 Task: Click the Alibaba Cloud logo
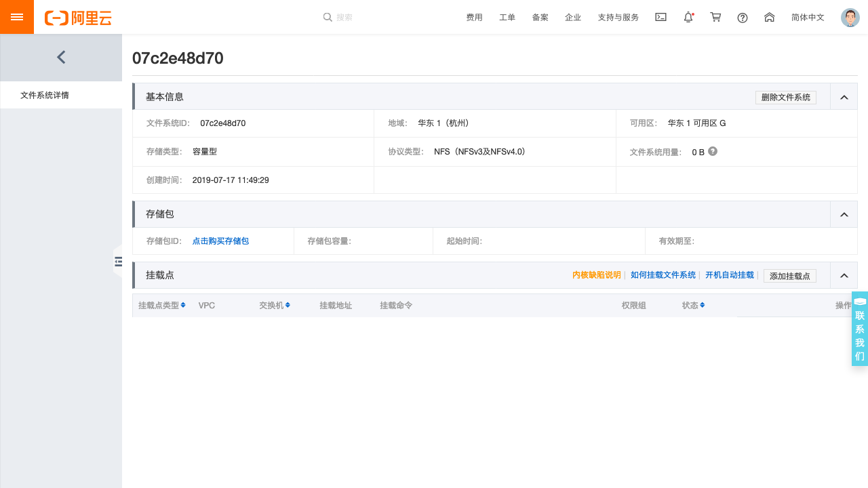pyautogui.click(x=78, y=18)
